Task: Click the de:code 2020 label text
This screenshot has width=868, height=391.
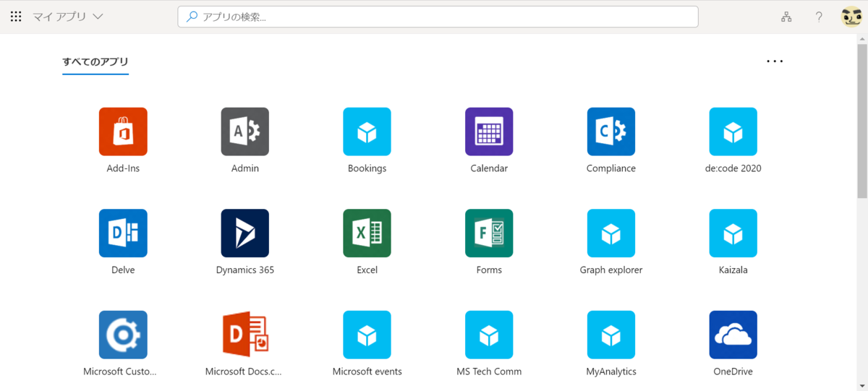Action: click(733, 168)
